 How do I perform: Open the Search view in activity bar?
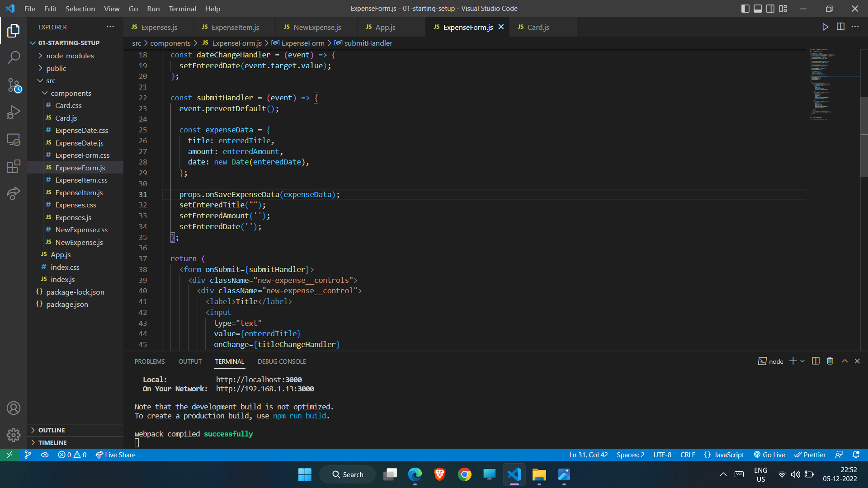point(14,57)
